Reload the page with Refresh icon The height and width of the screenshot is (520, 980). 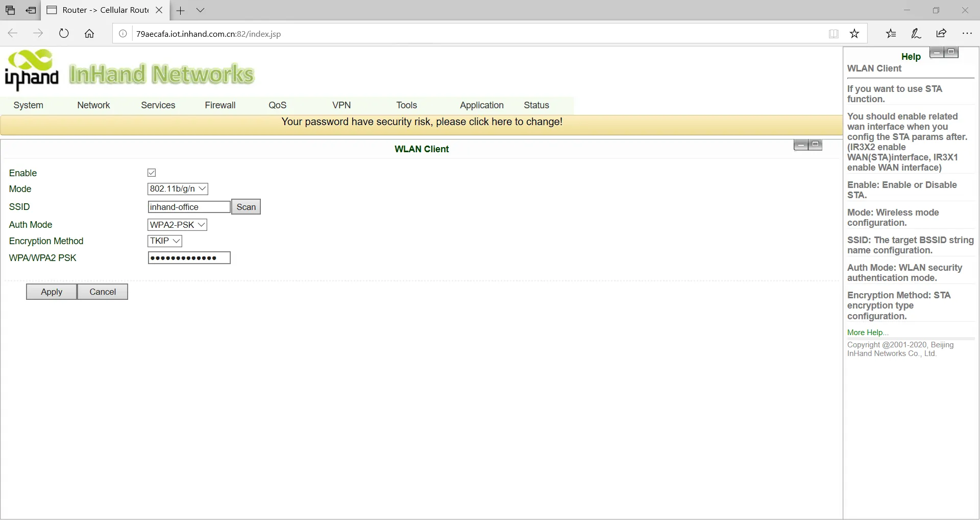tap(64, 34)
